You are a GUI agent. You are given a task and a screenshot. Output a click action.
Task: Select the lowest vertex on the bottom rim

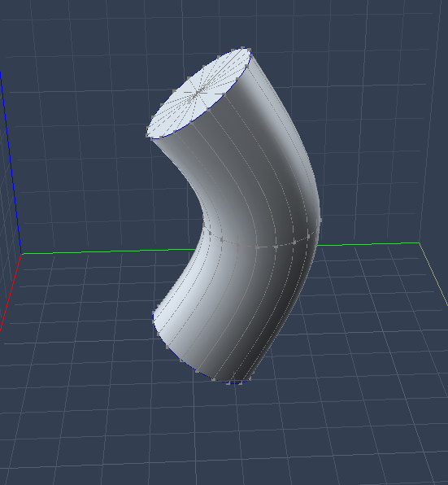pos(235,383)
